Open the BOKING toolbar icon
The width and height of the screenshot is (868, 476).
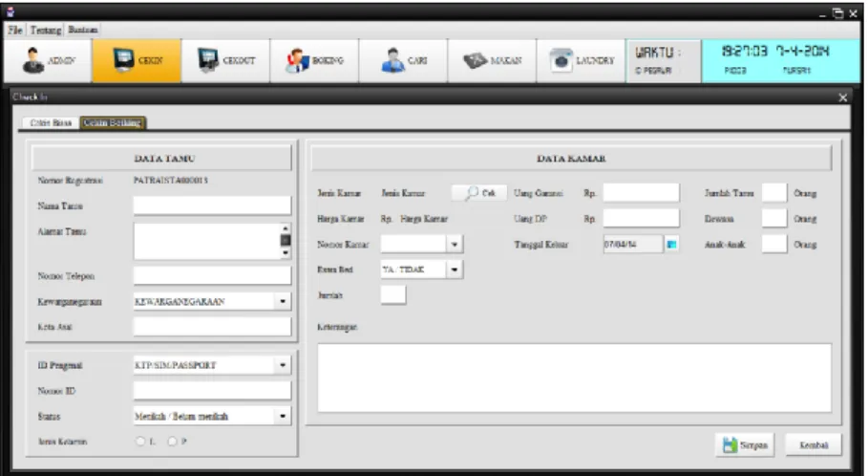314,60
